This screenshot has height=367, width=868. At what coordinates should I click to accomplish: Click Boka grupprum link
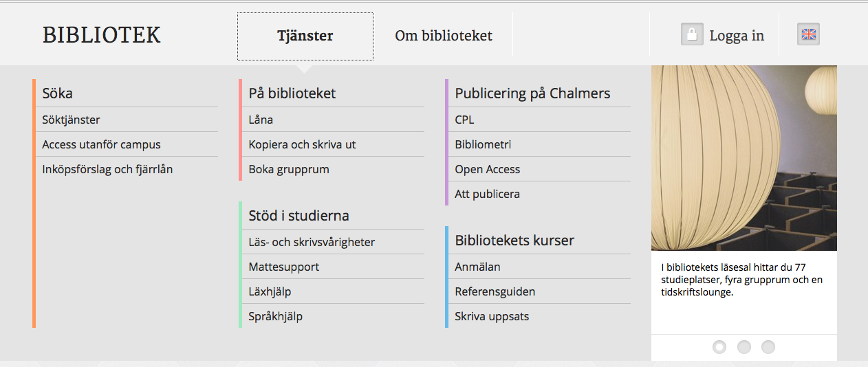pyautogui.click(x=289, y=169)
